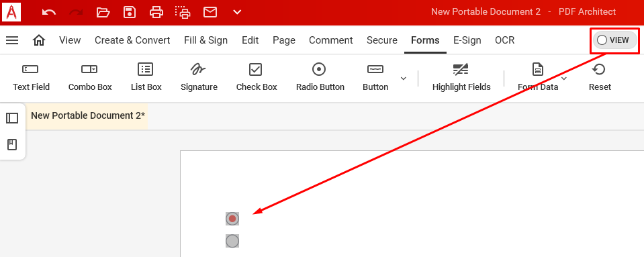The width and height of the screenshot is (644, 257).
Task: Reset the form fields
Action: click(600, 77)
